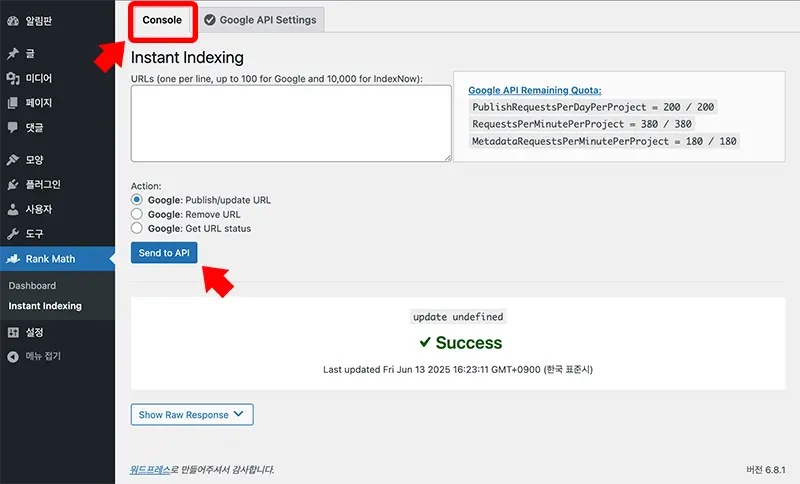
Task: Go to Rank Math Dashboard submenu
Action: (x=32, y=286)
